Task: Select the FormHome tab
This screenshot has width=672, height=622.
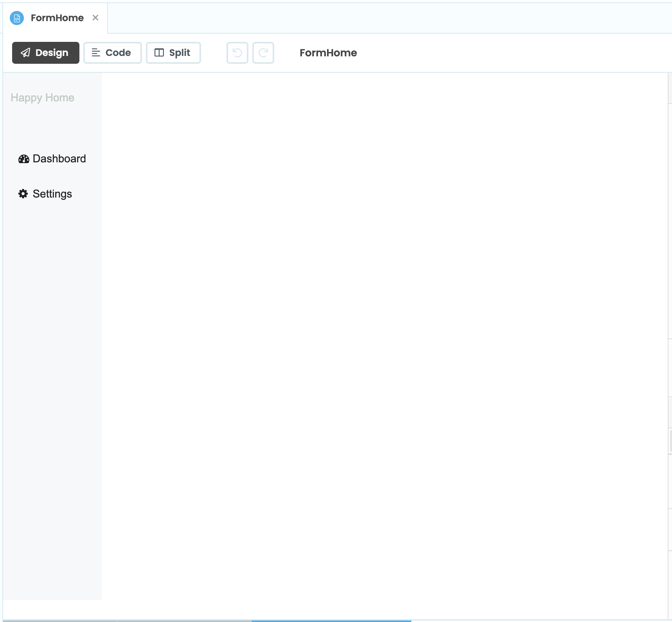Action: [55, 18]
